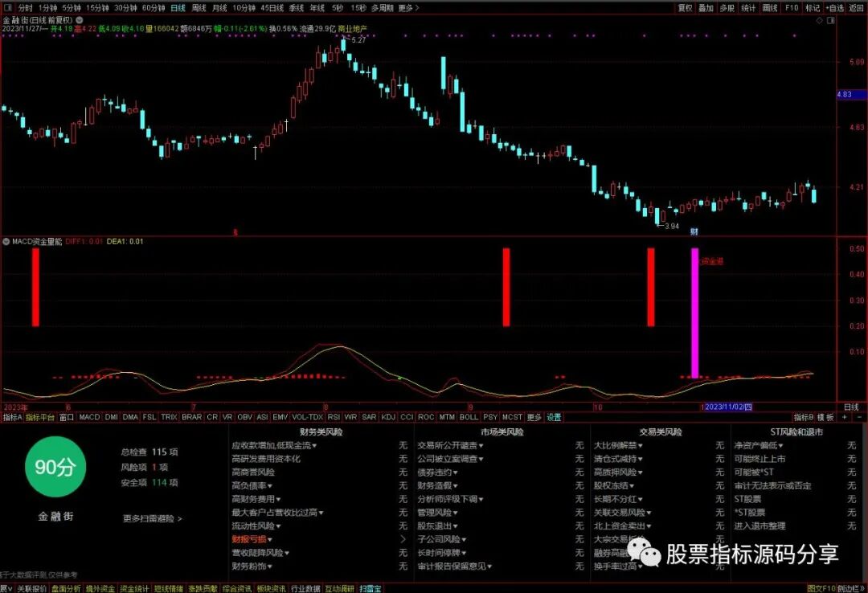Open indicator 设置 settings
Screen dimensions: 868x593
[554, 417]
